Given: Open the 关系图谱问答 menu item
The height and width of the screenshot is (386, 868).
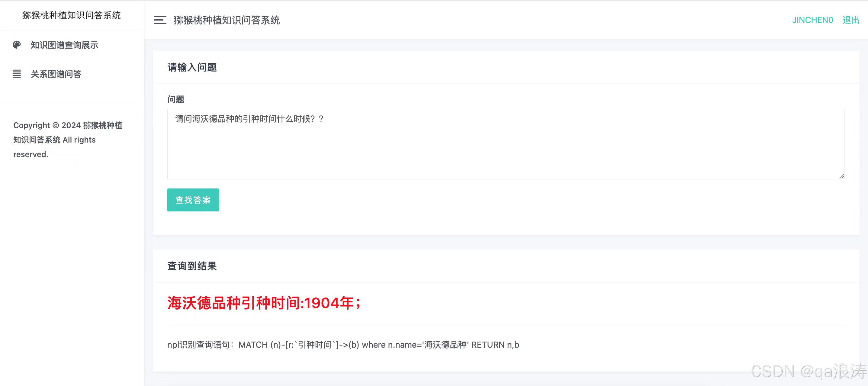Looking at the screenshot, I should [x=56, y=74].
